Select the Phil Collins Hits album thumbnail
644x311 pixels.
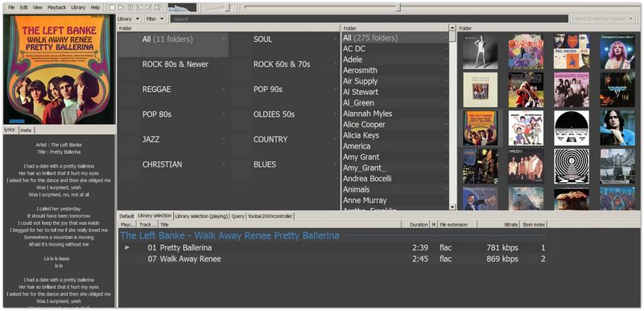[572, 52]
